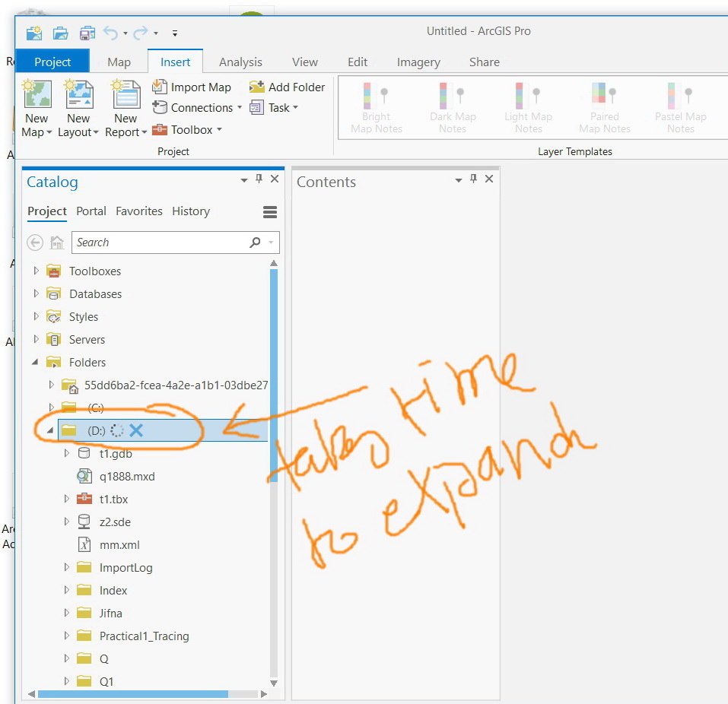Expand the Styles node

click(x=37, y=316)
